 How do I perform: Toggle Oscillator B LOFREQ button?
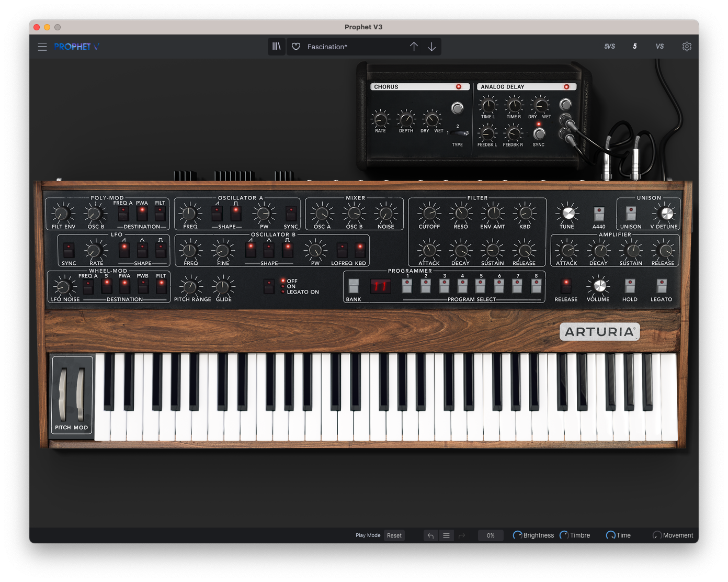342,250
